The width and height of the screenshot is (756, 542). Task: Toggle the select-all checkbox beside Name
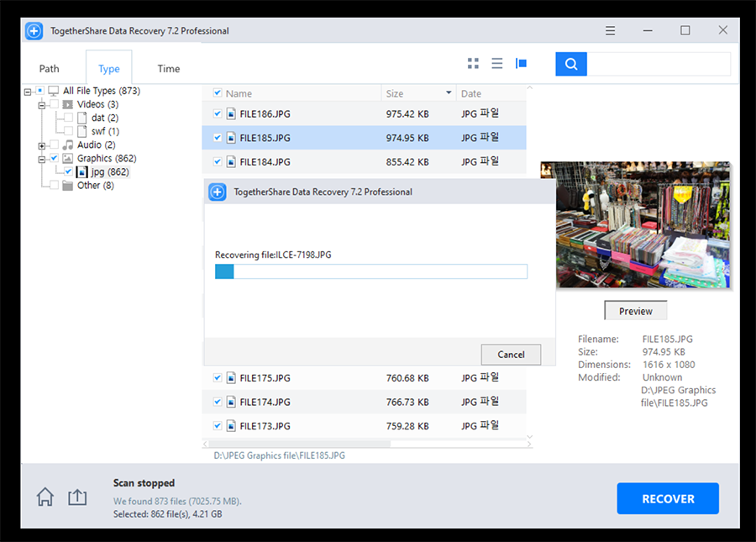click(x=218, y=92)
